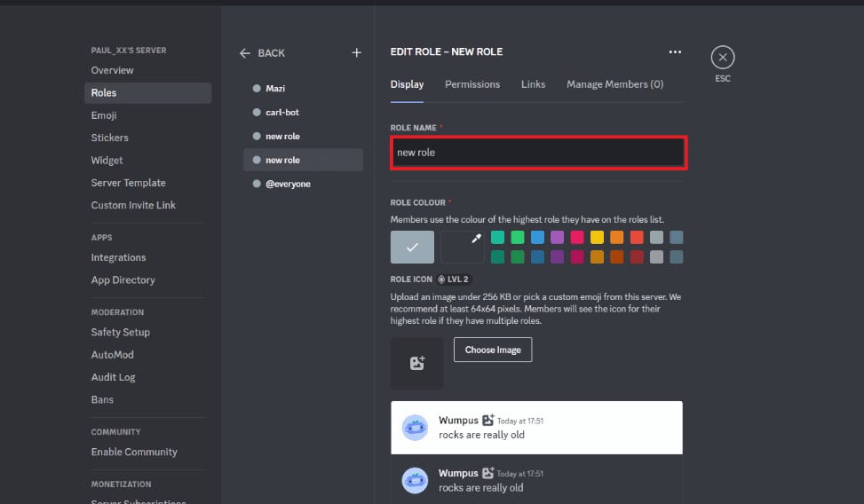Open the Manage Members (0) tab
Image resolution: width=864 pixels, height=504 pixels.
(x=615, y=84)
